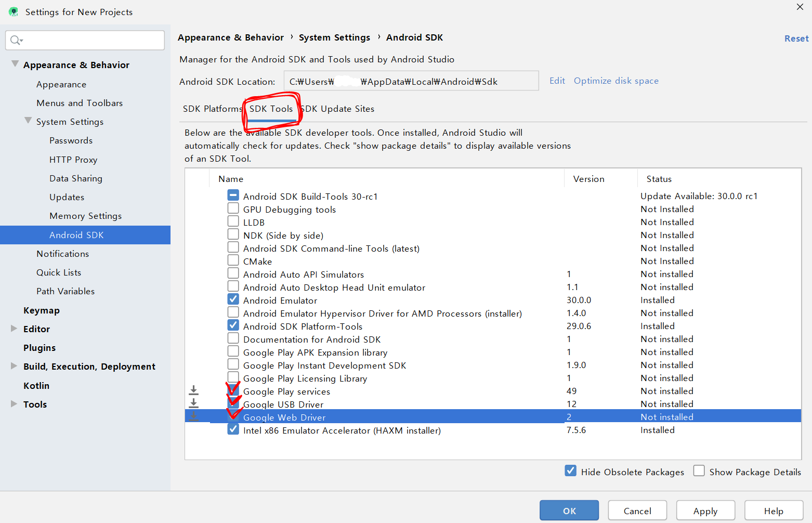This screenshot has height=523, width=812.
Task: Open Kotlin settings
Action: (x=36, y=386)
